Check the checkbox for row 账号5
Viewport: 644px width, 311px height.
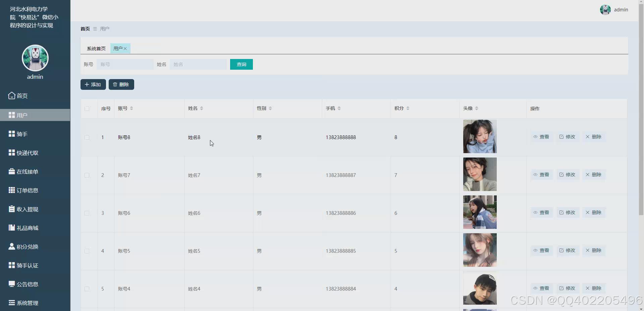(x=87, y=251)
